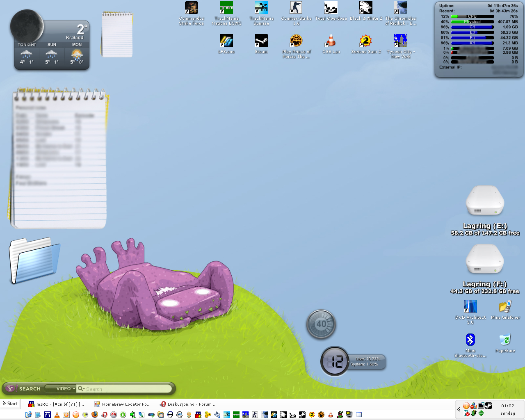The height and width of the screenshot is (420, 525).
Task: Click Opera icon in quick launch bar
Action: [x=104, y=415]
